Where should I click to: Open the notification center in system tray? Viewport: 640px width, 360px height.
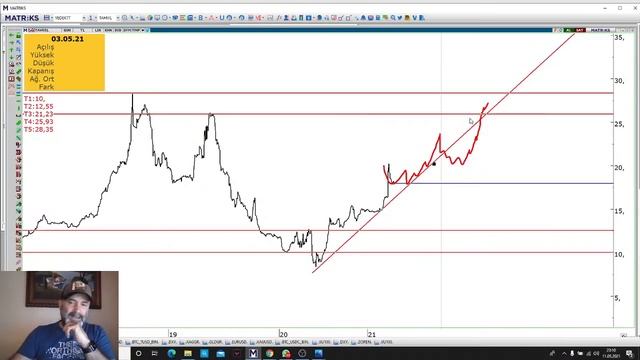(x=629, y=353)
